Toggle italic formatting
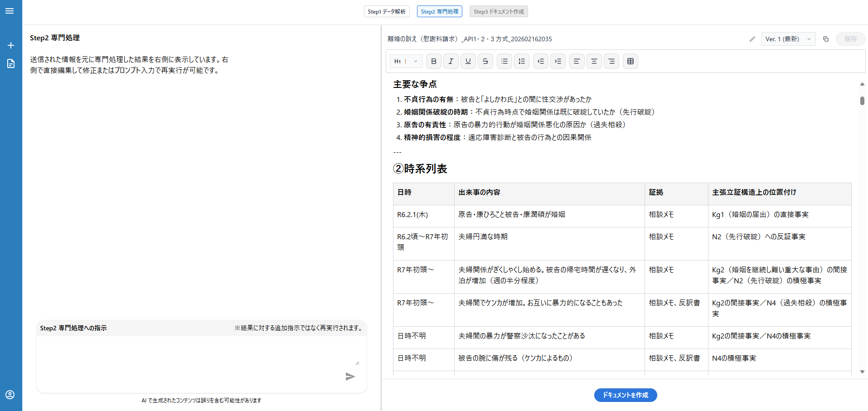The width and height of the screenshot is (868, 411). coord(451,61)
